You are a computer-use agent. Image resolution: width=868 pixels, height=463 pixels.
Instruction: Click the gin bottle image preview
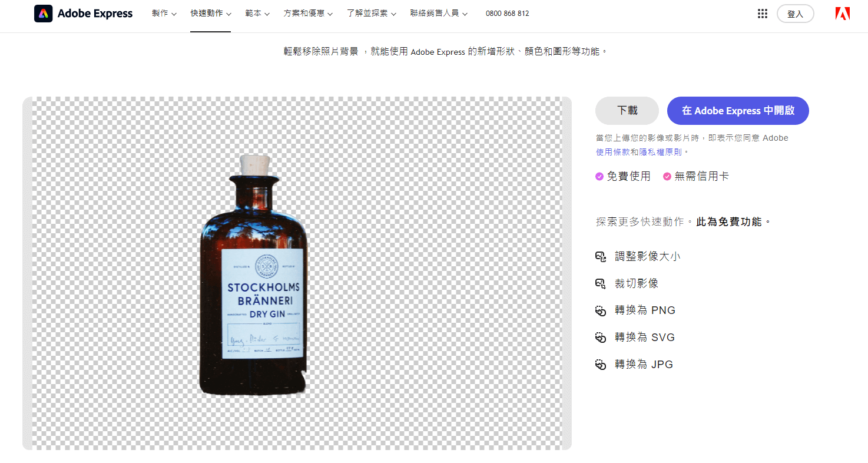(x=253, y=277)
